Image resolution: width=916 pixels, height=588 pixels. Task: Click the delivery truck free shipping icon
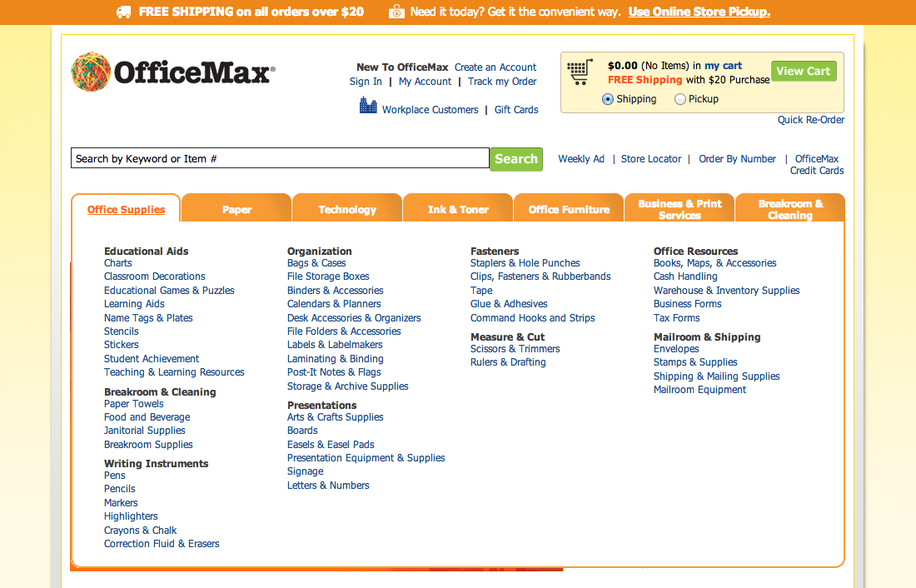point(123,12)
